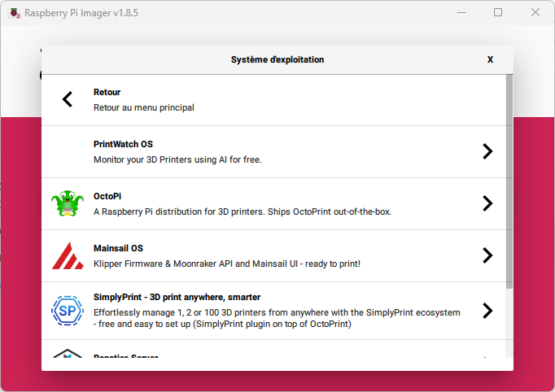Click the Raspberry Pi Imager title bar icon
Screen dimensions: 555x392
(x=14, y=13)
